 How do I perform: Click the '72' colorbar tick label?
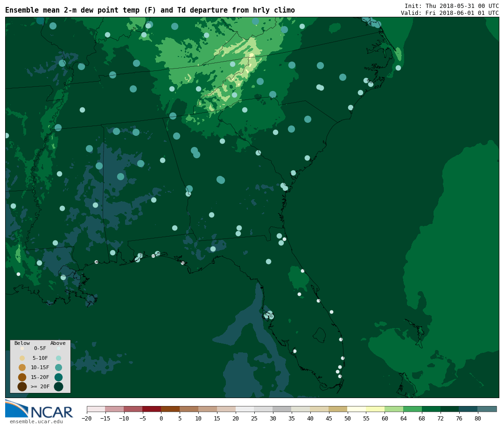click(441, 418)
